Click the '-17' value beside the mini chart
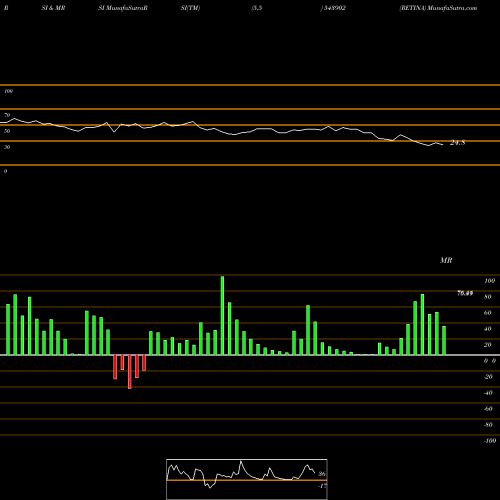The image size is (500, 500). pos(322,486)
